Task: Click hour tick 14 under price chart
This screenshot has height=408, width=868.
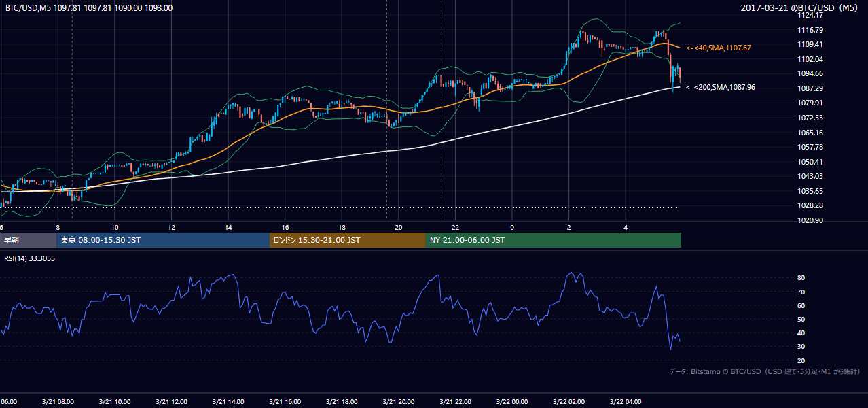Action: [228, 227]
